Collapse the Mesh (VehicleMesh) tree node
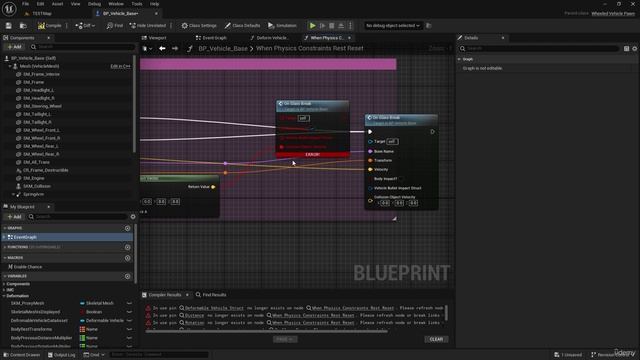The width and height of the screenshot is (640, 360). (10, 66)
